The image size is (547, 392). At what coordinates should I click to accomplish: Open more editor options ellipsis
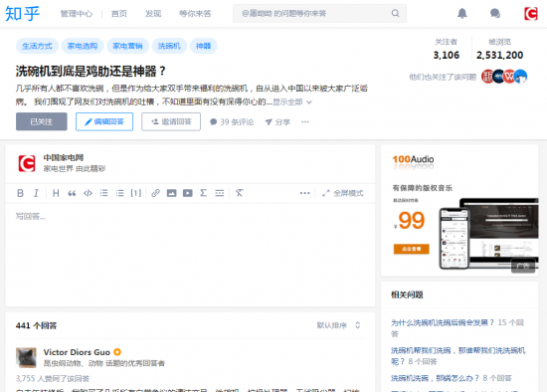pyautogui.click(x=304, y=193)
